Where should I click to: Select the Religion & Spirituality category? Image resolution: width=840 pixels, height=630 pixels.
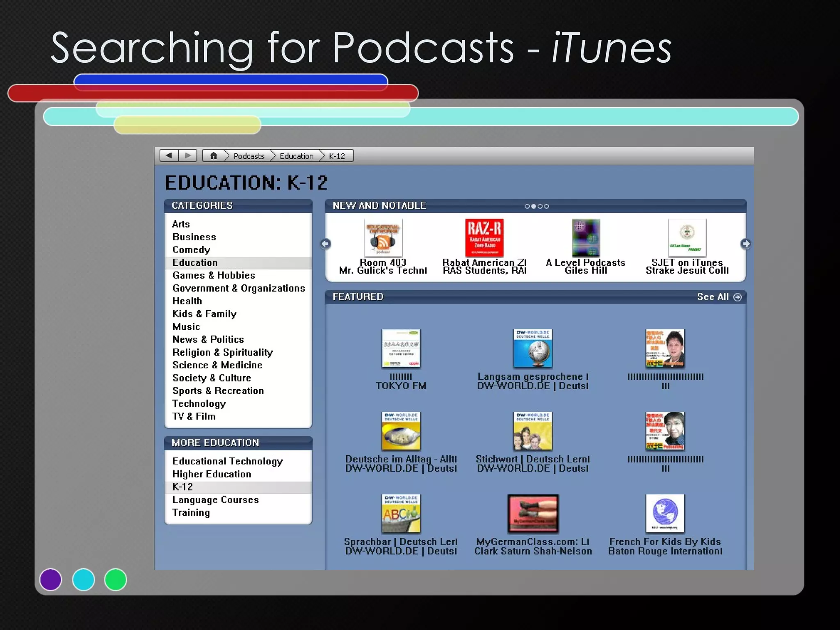238,352
